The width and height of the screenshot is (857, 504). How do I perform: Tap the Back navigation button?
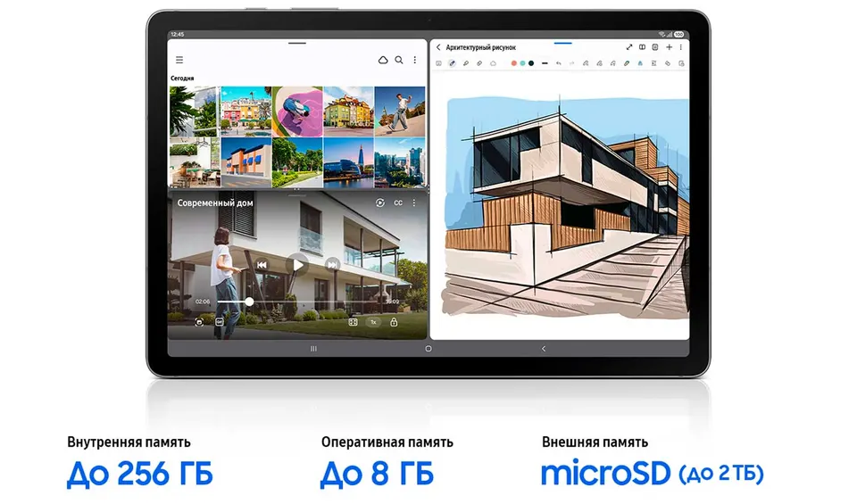(x=544, y=349)
